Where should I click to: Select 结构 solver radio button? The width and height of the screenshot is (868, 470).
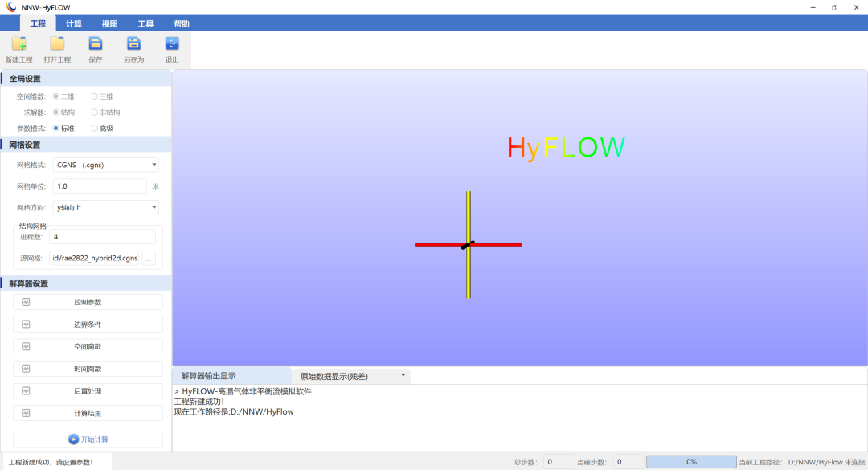click(x=56, y=112)
